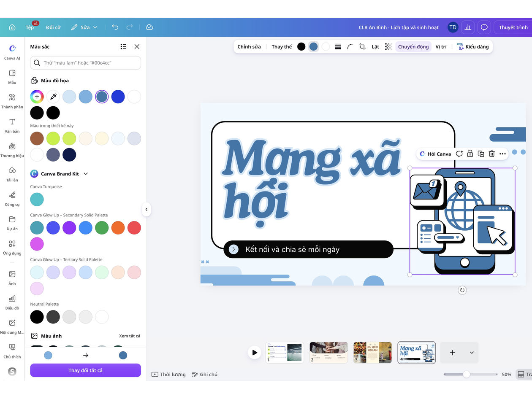Screen dimensions: 532x399
Task: Open Chuyển động animation option
Action: tap(413, 46)
